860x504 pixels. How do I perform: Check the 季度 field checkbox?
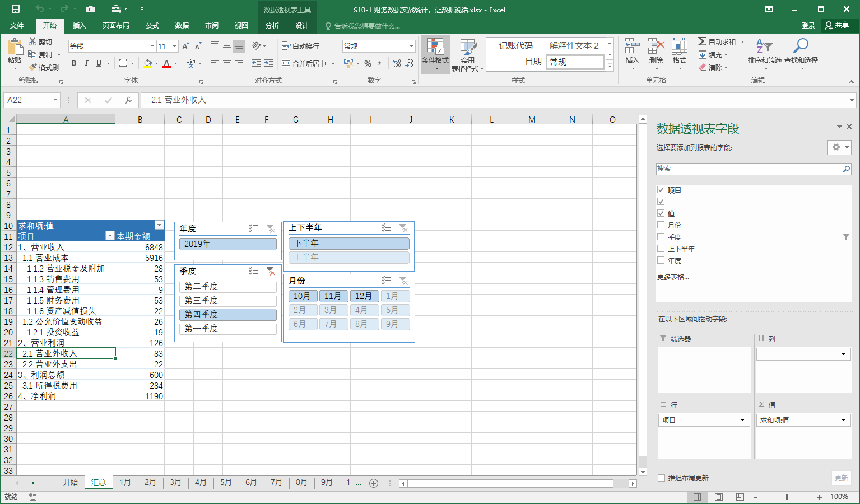(x=661, y=237)
